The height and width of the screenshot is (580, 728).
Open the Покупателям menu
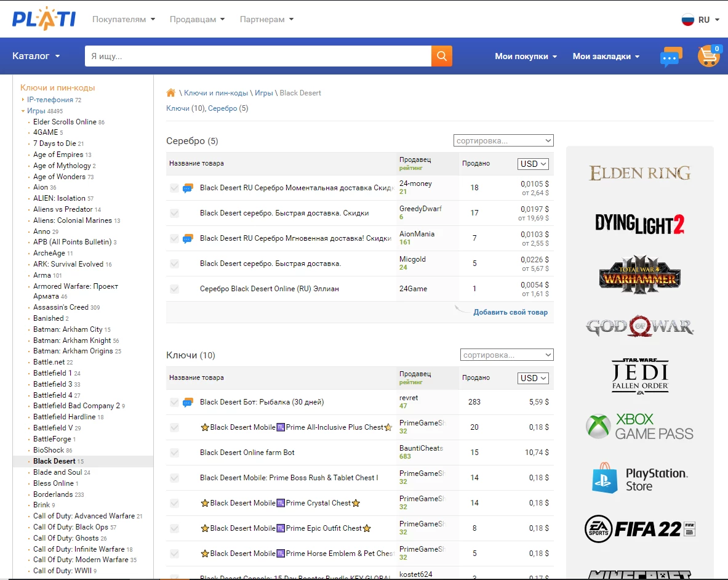(x=124, y=20)
